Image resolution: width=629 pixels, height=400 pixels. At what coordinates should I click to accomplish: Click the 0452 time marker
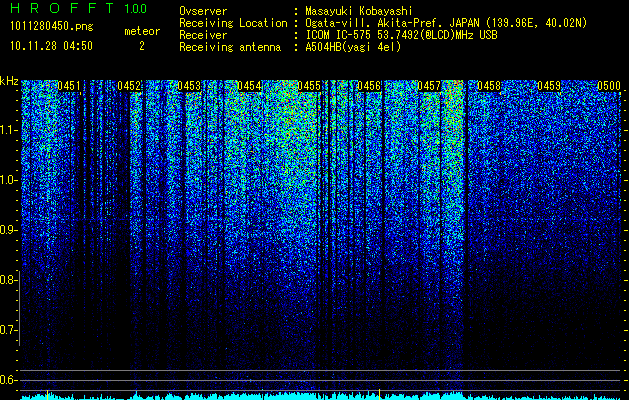coord(129,86)
